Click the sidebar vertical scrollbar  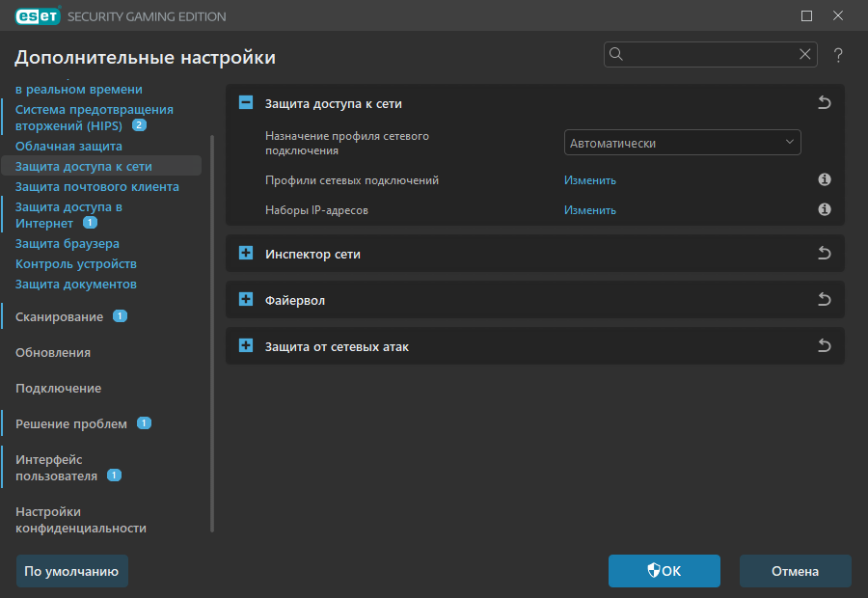(x=212, y=334)
